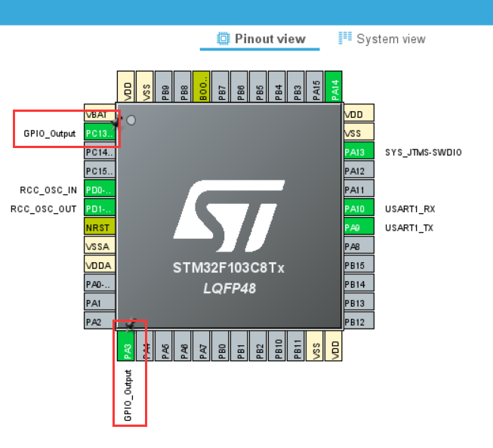Viewport: 493px width, 448px height.
Task: Select the PC15 pin
Action: click(100, 171)
